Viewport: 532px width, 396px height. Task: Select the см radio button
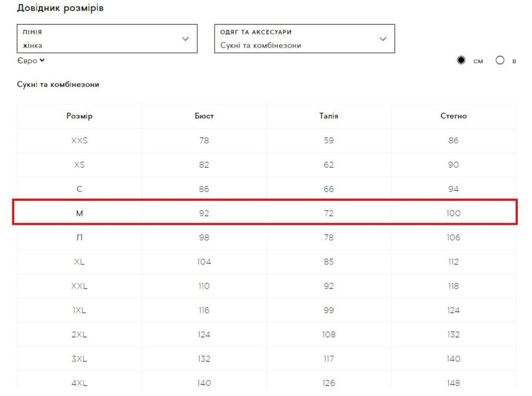point(461,61)
